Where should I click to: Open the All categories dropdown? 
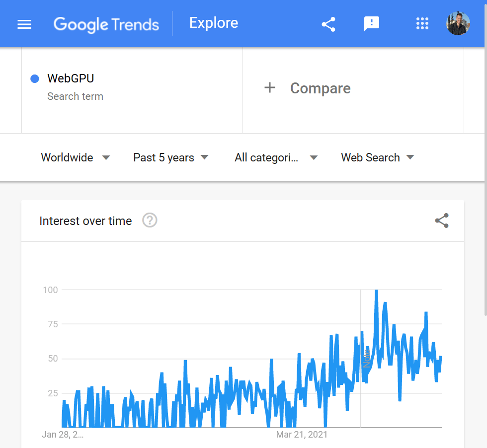pyautogui.click(x=276, y=157)
